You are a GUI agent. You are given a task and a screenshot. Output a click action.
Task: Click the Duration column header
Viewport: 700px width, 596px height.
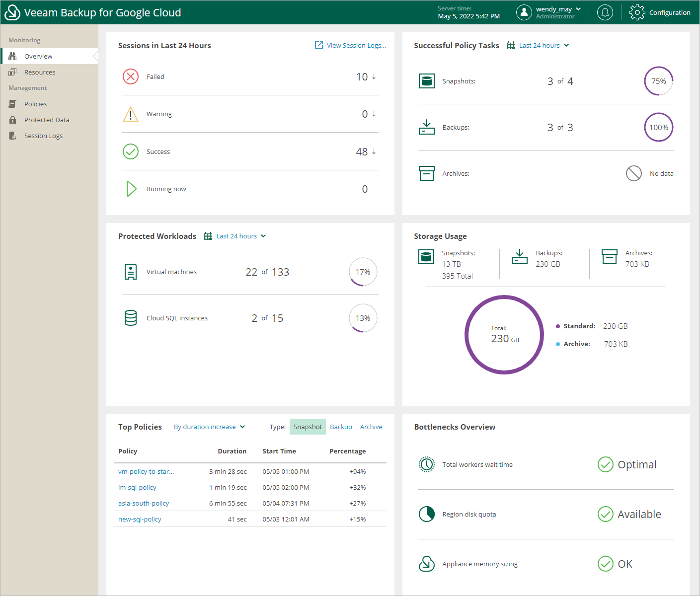tap(232, 451)
